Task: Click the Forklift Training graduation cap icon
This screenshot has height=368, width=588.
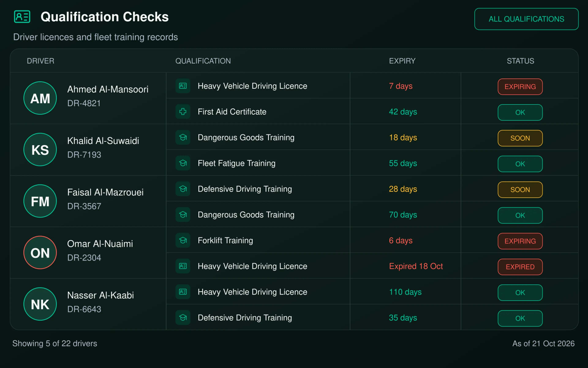Action: pyautogui.click(x=183, y=241)
